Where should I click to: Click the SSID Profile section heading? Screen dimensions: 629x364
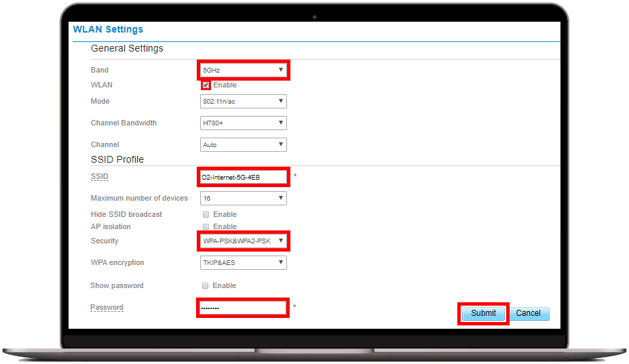point(117,159)
